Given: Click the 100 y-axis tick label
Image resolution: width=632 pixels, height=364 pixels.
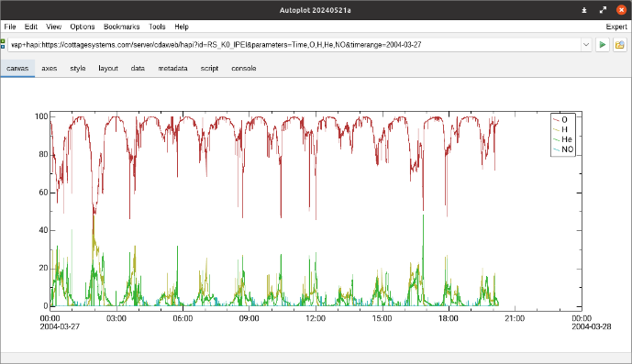Looking at the screenshot, I should [x=41, y=116].
